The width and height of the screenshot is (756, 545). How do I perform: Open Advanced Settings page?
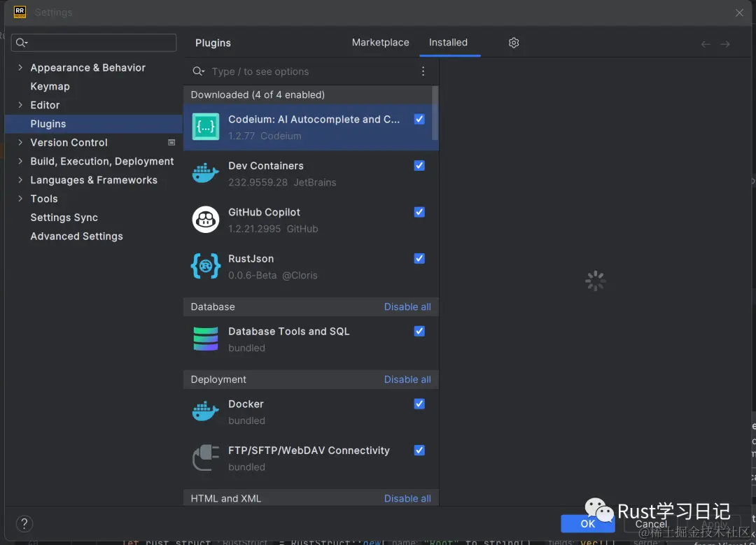76,236
